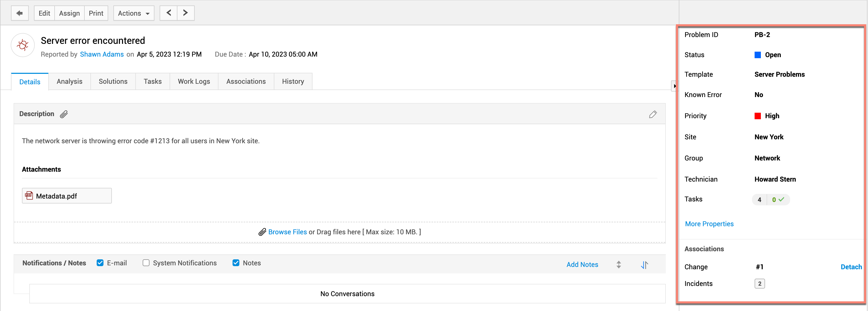This screenshot has width=868, height=311.
Task: Collapse the right properties panel arrow
Action: [674, 86]
